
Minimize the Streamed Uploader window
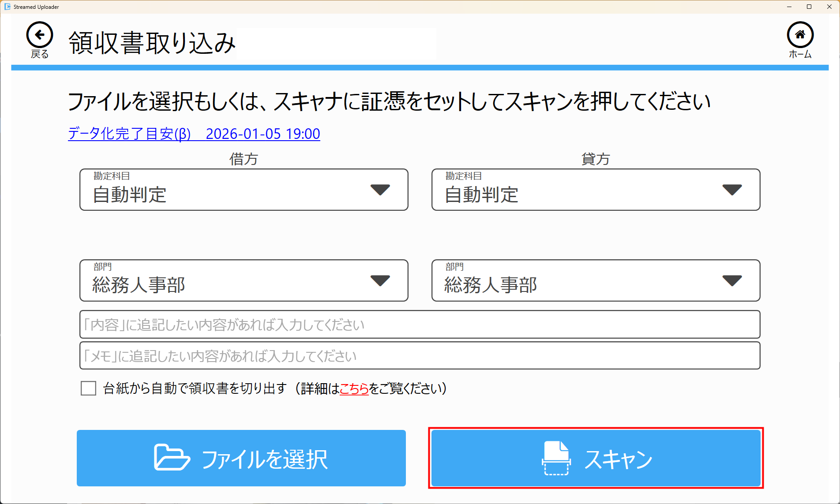tap(789, 7)
